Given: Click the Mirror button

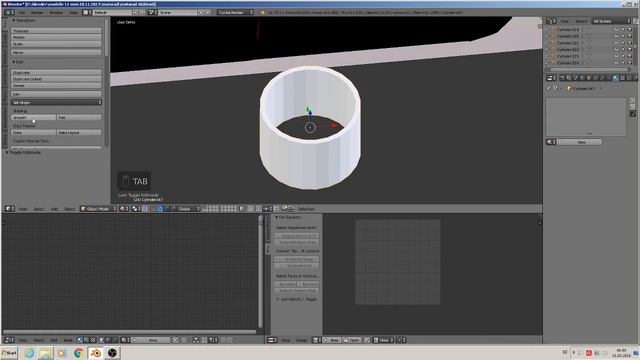Looking at the screenshot, I should coord(56,53).
